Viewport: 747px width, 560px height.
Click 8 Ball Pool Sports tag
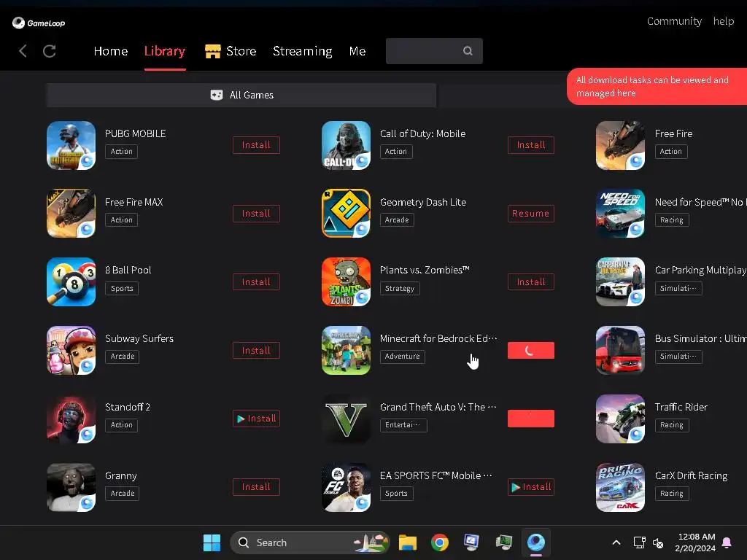click(x=122, y=289)
